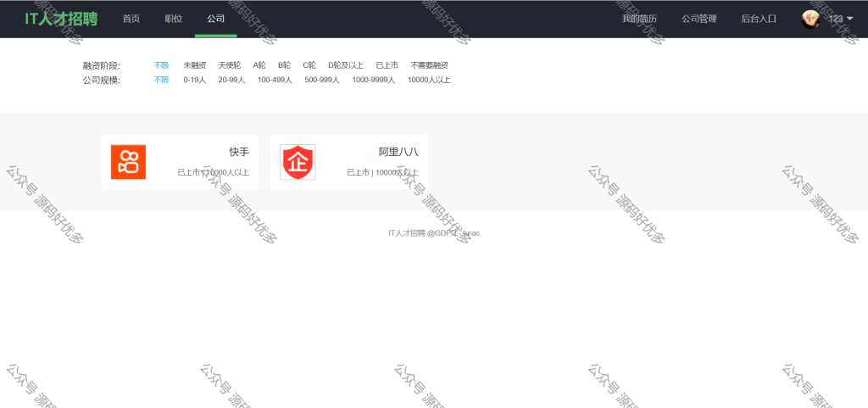Filter by 天使轮 stage
The image size is (868, 408).
pos(229,65)
